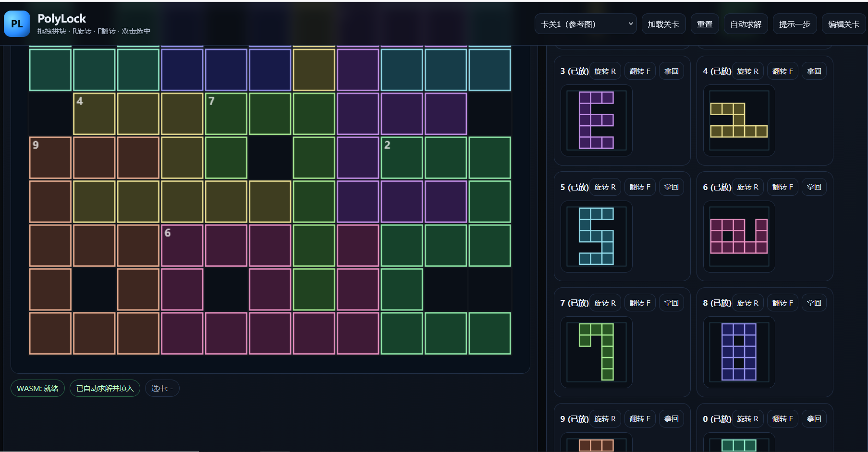Click the PL logo icon
The height and width of the screenshot is (452, 868).
click(17, 24)
